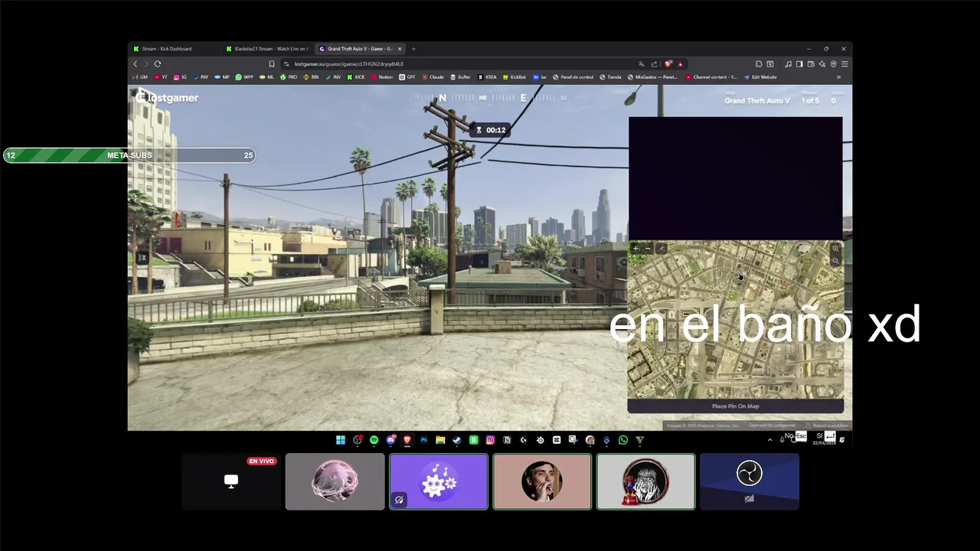Open the YT bookmark
The image size is (980, 551).
click(161, 77)
